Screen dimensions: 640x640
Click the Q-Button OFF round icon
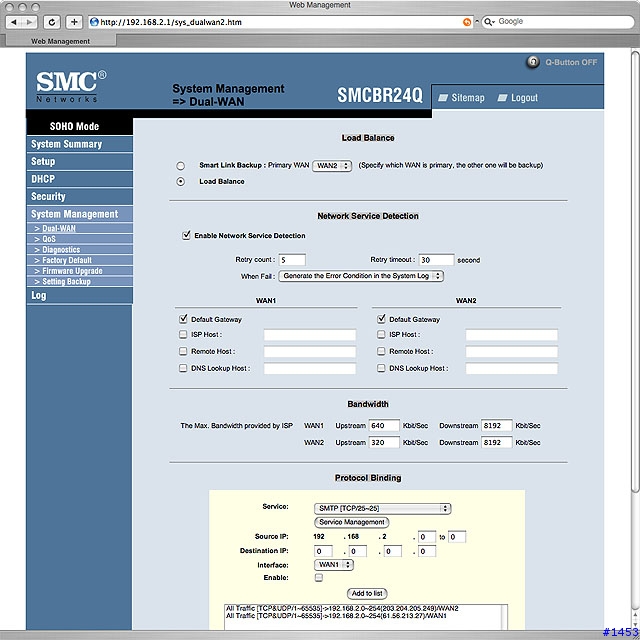coord(532,62)
